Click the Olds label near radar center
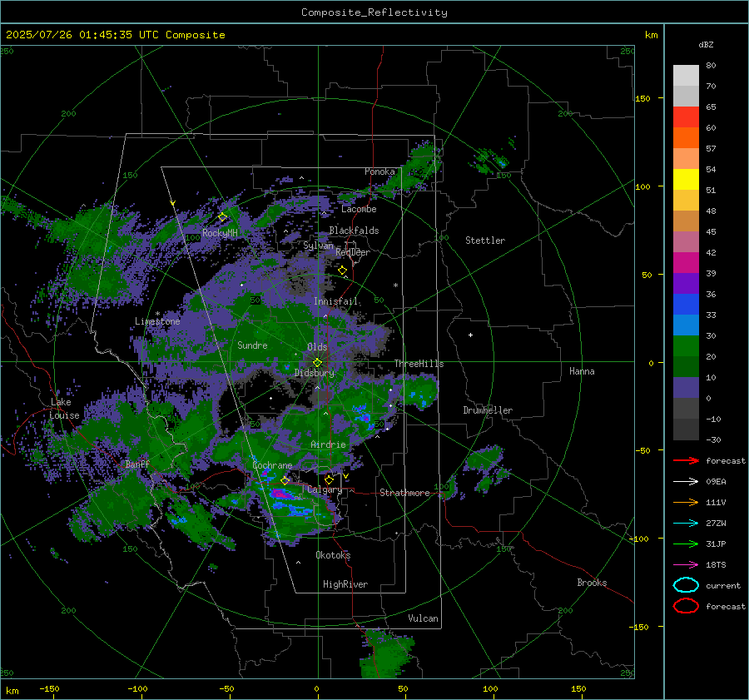 [x=317, y=347]
